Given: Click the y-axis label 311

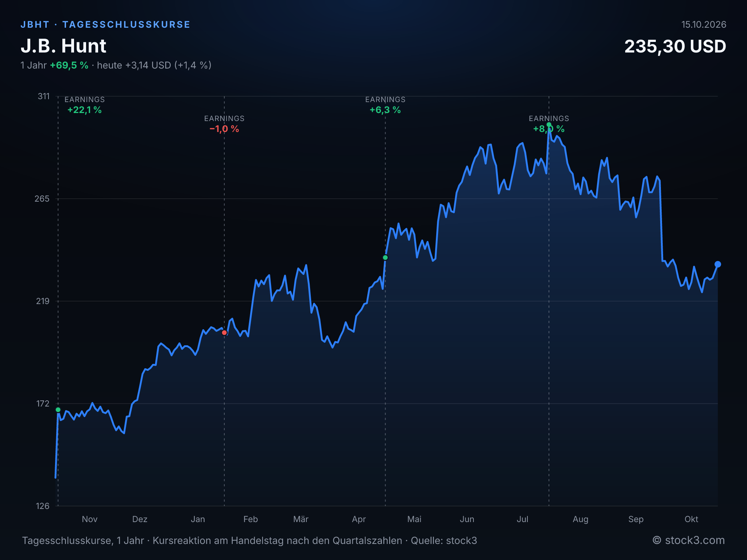Looking at the screenshot, I should pyautogui.click(x=44, y=96).
